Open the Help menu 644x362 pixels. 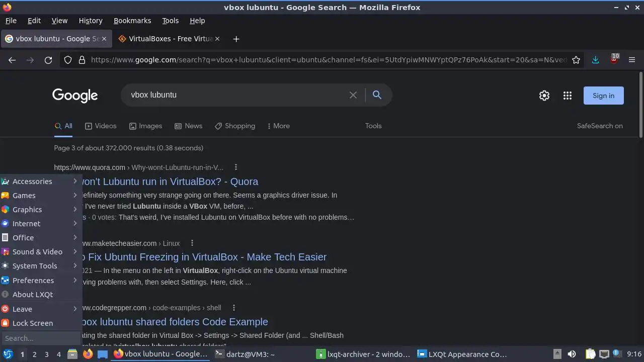197,21
